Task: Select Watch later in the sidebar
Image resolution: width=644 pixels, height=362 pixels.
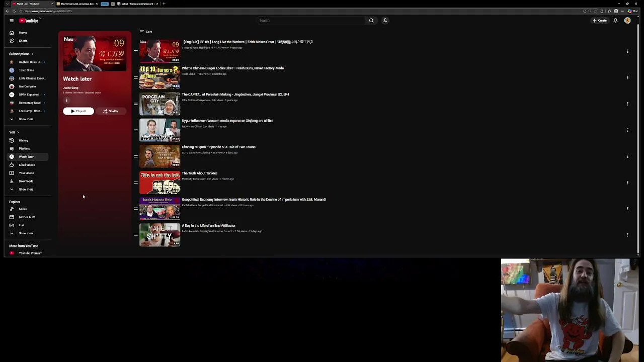Action: click(x=28, y=156)
